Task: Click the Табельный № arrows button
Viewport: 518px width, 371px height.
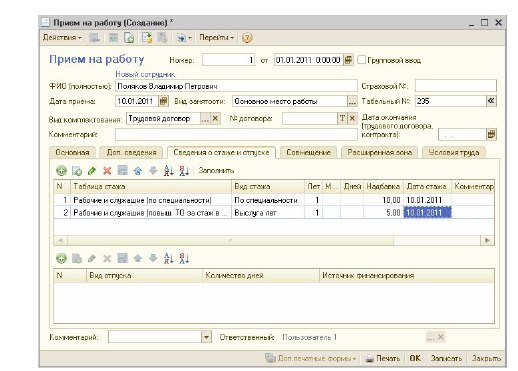Action: pos(491,101)
